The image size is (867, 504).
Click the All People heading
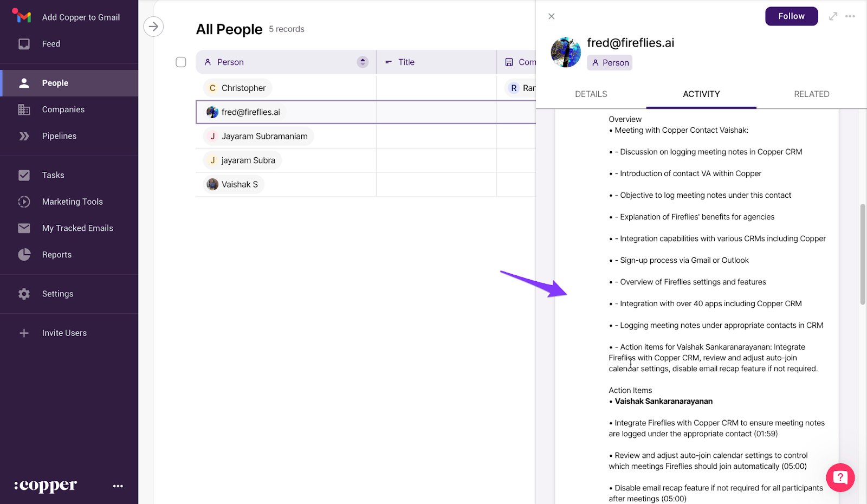click(229, 29)
